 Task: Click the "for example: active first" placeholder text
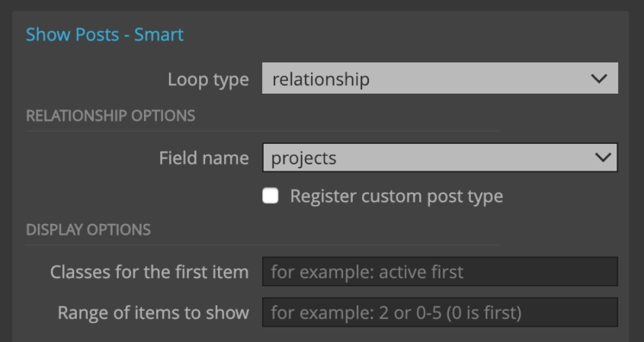click(x=367, y=272)
